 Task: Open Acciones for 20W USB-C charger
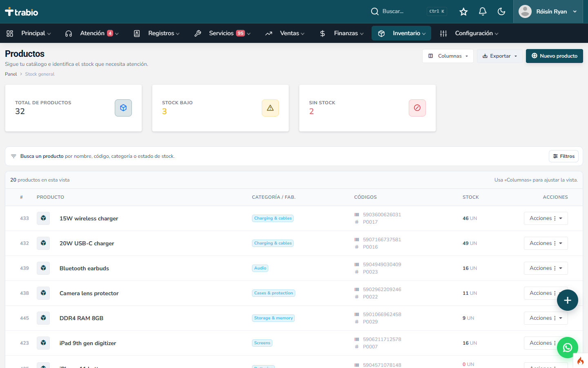pos(546,243)
